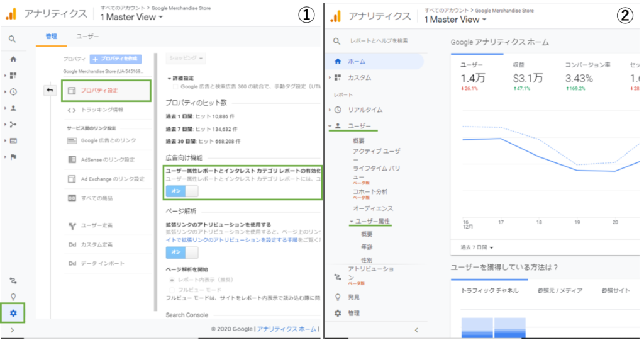Click the Discover lightbulb icon in the left window
The width and height of the screenshot is (644, 340).
pyautogui.click(x=13, y=297)
